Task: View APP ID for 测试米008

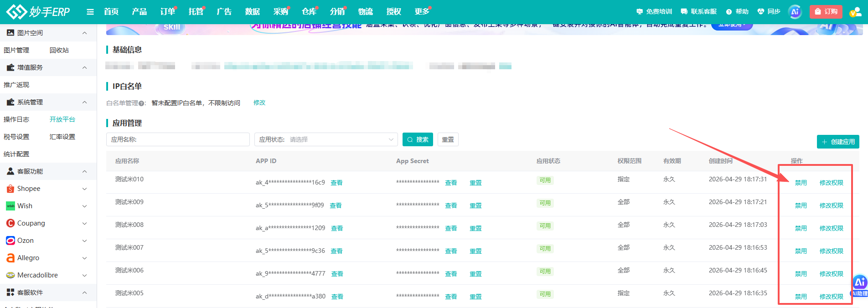Action: [x=336, y=228]
